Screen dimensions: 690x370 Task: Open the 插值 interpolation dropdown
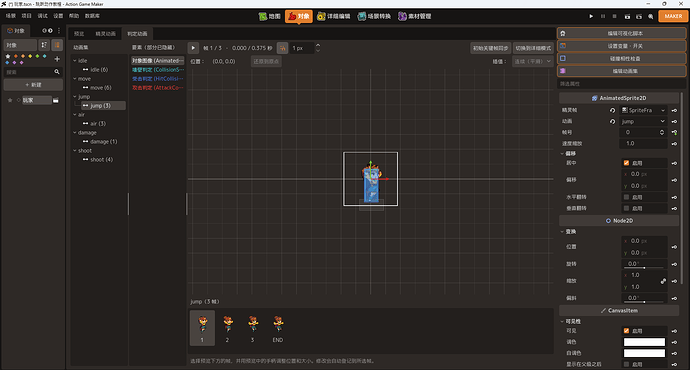[x=532, y=62]
